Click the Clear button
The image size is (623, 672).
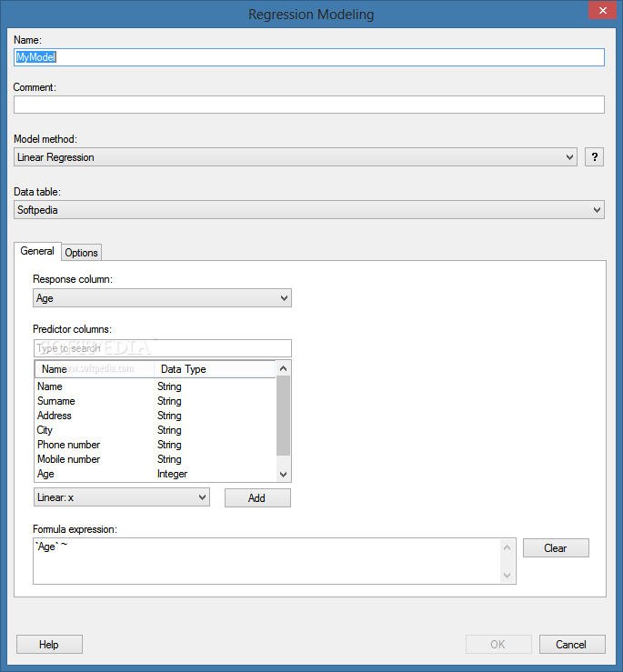pos(556,548)
